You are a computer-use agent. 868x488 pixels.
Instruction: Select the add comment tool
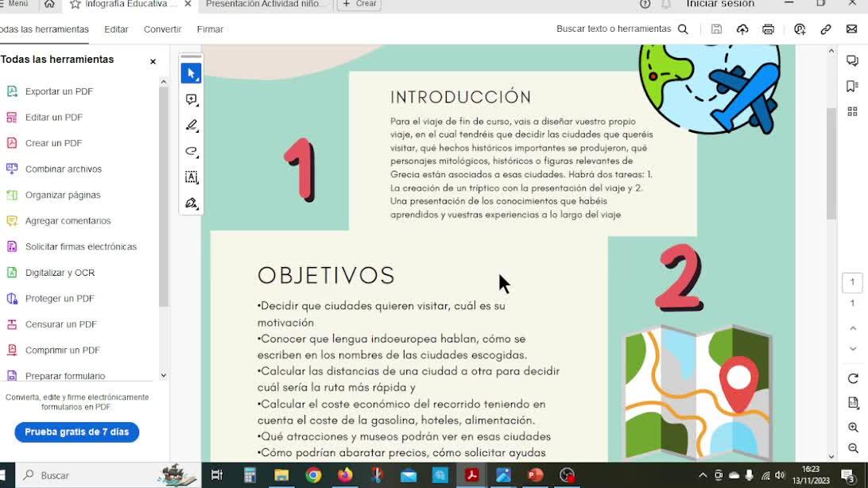pyautogui.click(x=191, y=99)
